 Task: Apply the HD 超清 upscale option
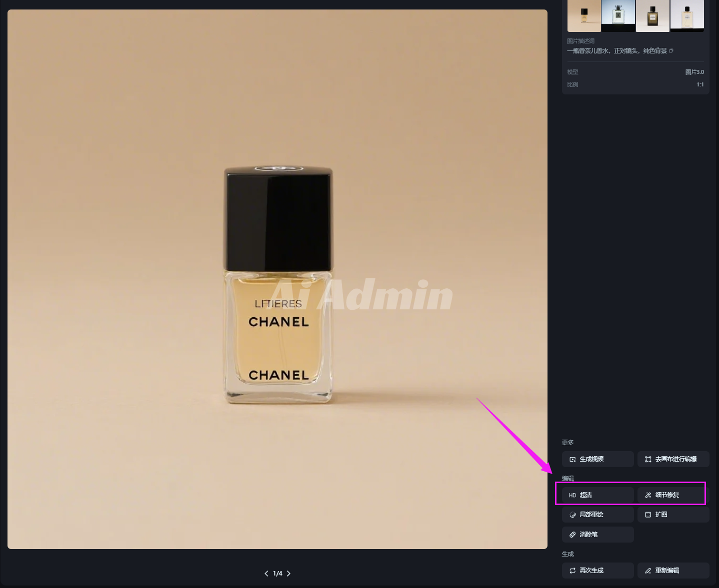click(x=597, y=495)
